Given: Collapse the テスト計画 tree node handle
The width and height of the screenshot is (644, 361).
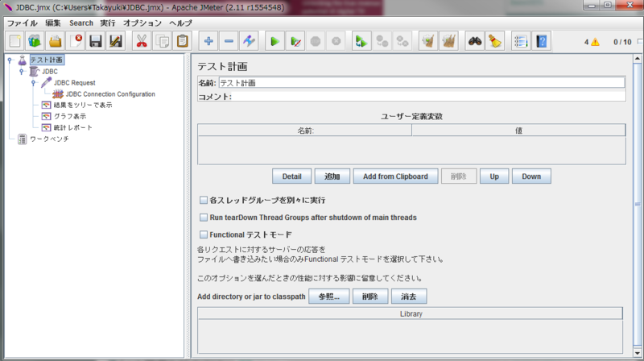Looking at the screenshot, I should 10,60.
